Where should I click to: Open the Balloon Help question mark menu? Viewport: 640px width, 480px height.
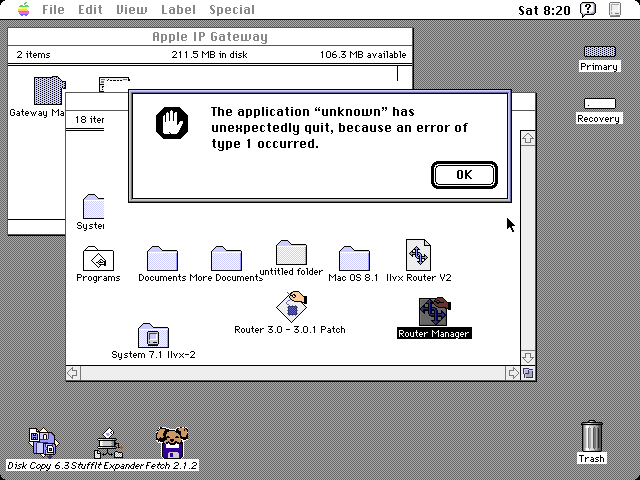(588, 9)
